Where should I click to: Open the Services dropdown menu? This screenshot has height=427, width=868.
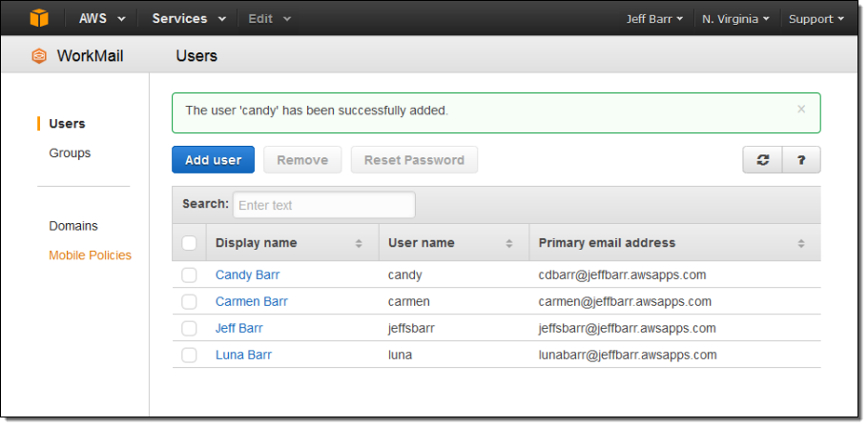tap(189, 18)
